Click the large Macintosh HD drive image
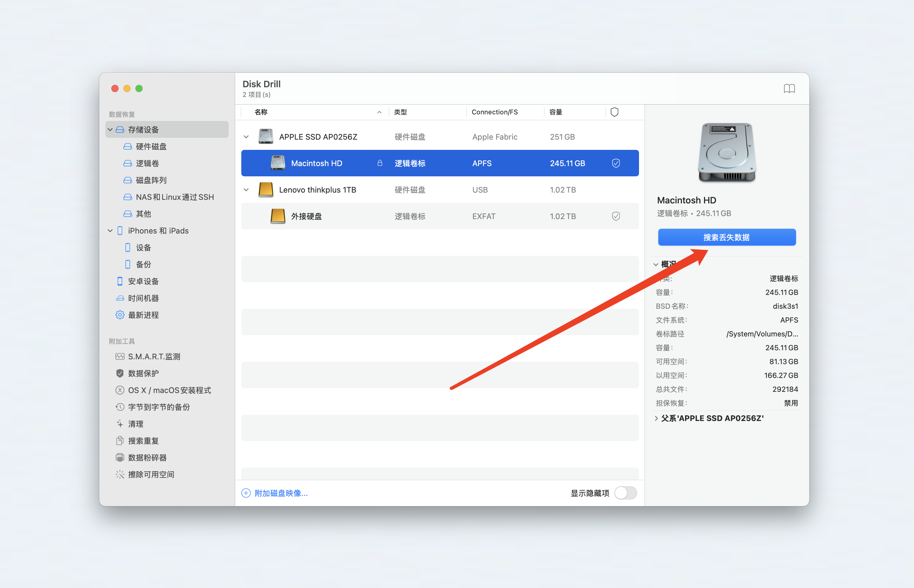914x588 pixels. click(727, 152)
